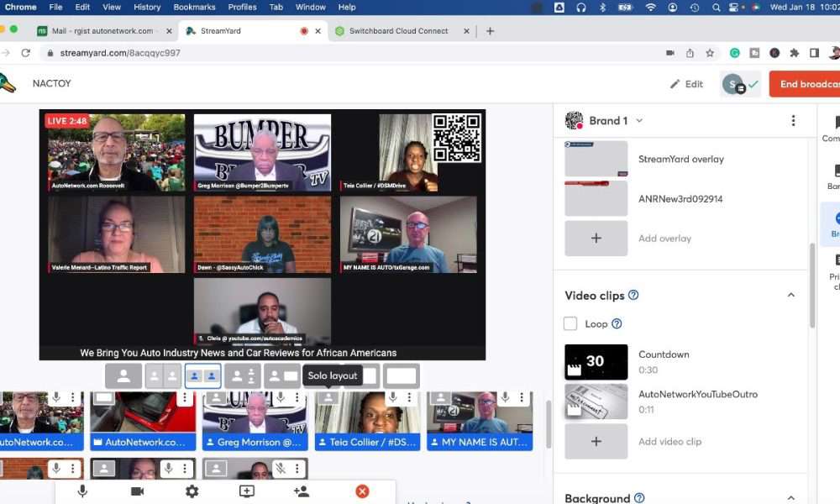Toggle Chrome side panel icon
840x504 pixels.
point(814,53)
